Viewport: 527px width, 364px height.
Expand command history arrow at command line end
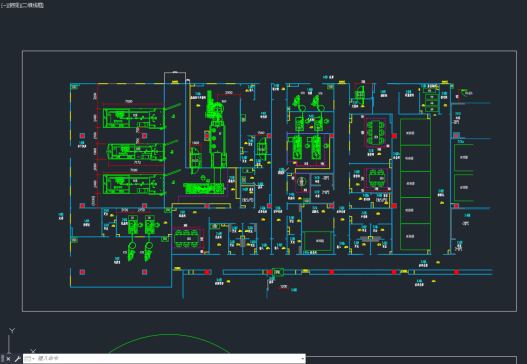[x=302, y=359]
